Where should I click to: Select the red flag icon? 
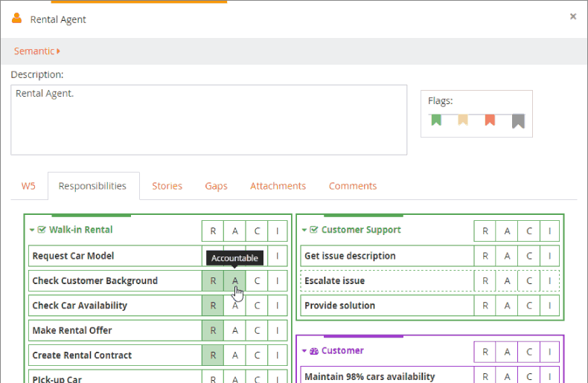[x=490, y=120]
